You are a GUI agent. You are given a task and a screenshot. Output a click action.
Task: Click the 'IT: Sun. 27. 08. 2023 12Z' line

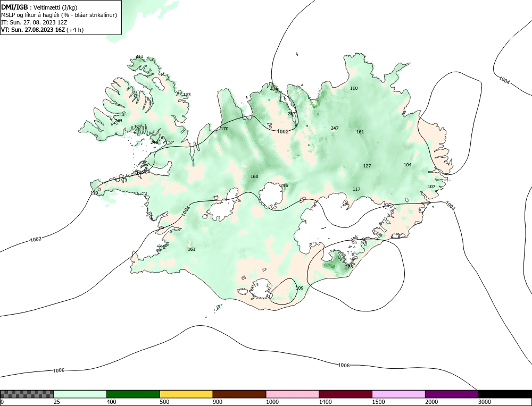[x=34, y=22]
